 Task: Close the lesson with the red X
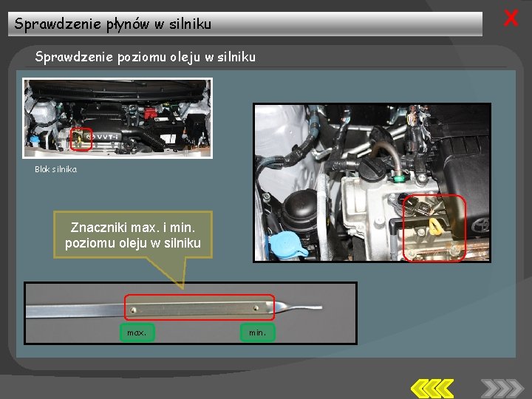[511, 18]
